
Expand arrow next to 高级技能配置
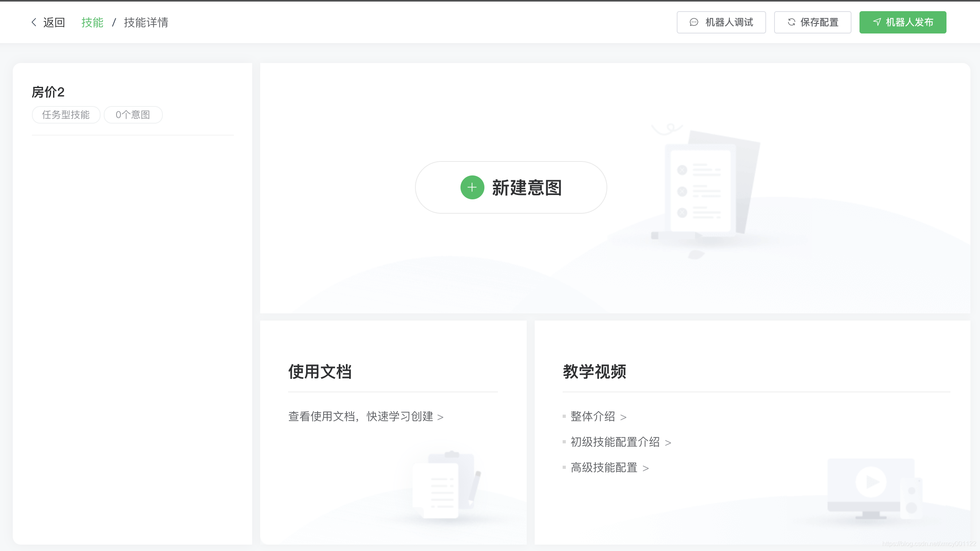pyautogui.click(x=646, y=468)
